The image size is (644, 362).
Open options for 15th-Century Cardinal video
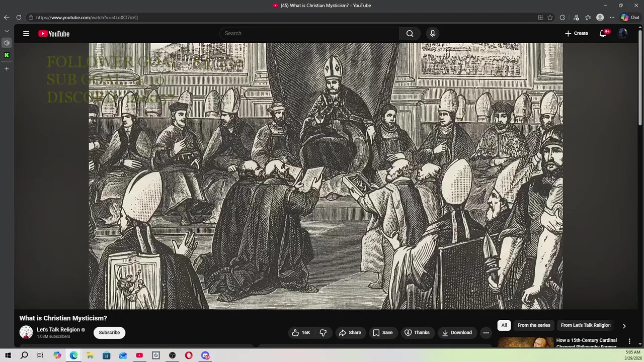click(x=629, y=341)
